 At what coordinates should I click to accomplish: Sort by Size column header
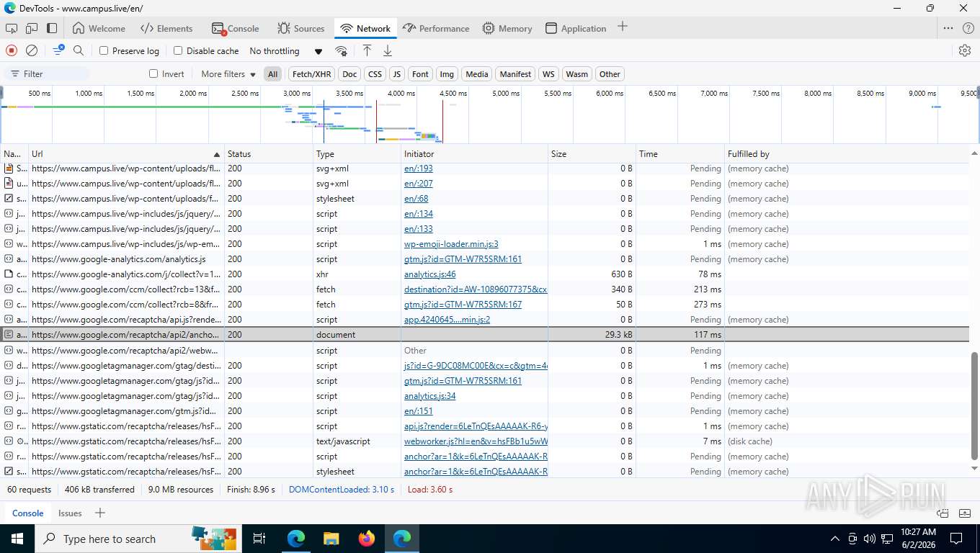[592, 154]
